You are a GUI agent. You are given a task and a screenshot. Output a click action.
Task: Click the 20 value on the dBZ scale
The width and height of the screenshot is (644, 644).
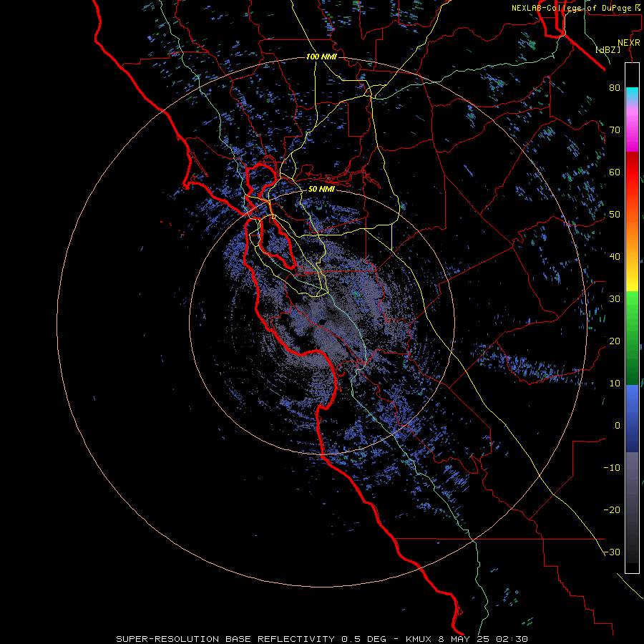click(x=615, y=341)
